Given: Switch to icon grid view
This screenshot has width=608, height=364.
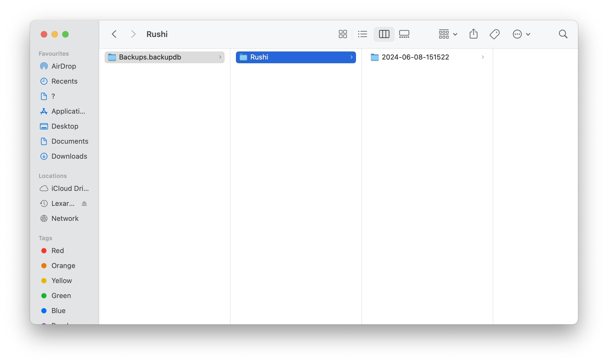Looking at the screenshot, I should pyautogui.click(x=342, y=34).
